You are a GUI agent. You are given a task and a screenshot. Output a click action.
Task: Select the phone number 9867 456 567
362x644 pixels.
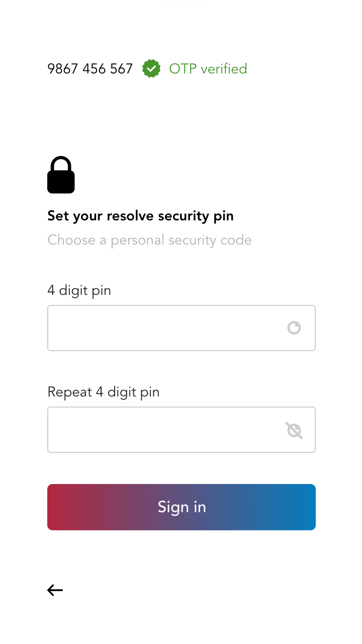90,69
